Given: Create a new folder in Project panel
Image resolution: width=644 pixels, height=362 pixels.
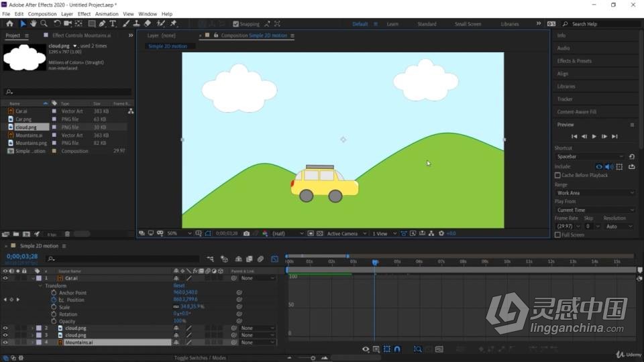Looking at the screenshot, I should (x=16, y=234).
